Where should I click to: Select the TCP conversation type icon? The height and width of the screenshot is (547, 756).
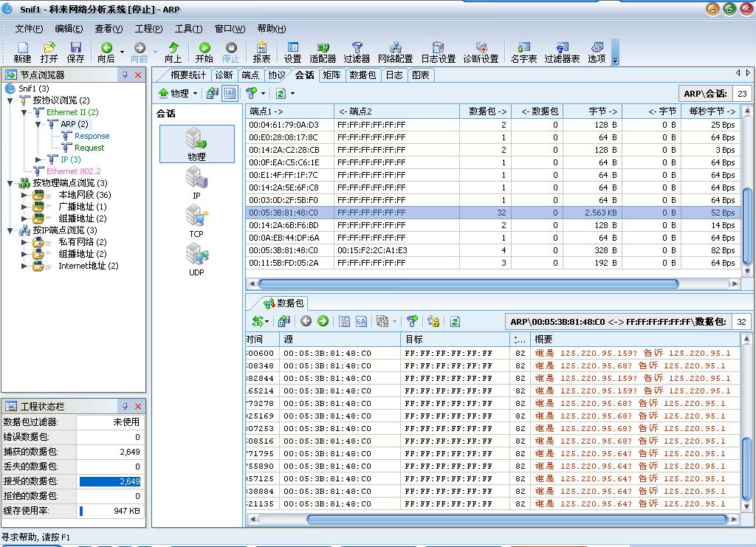196,221
